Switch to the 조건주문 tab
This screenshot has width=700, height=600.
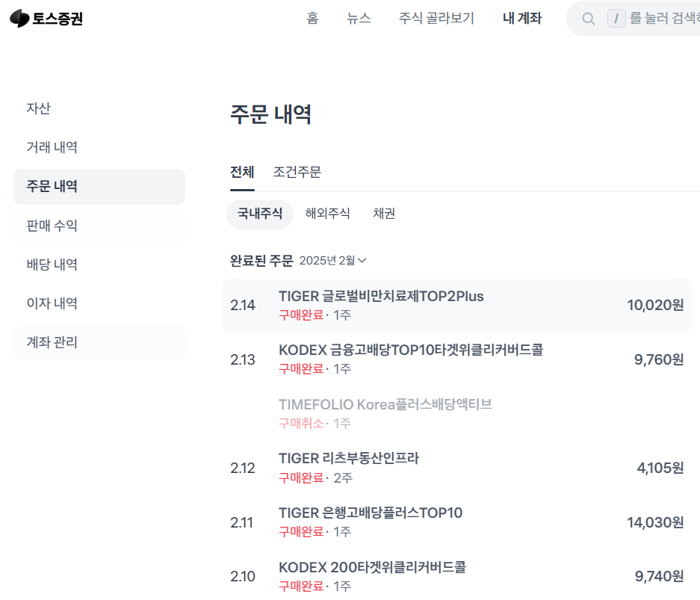click(297, 173)
